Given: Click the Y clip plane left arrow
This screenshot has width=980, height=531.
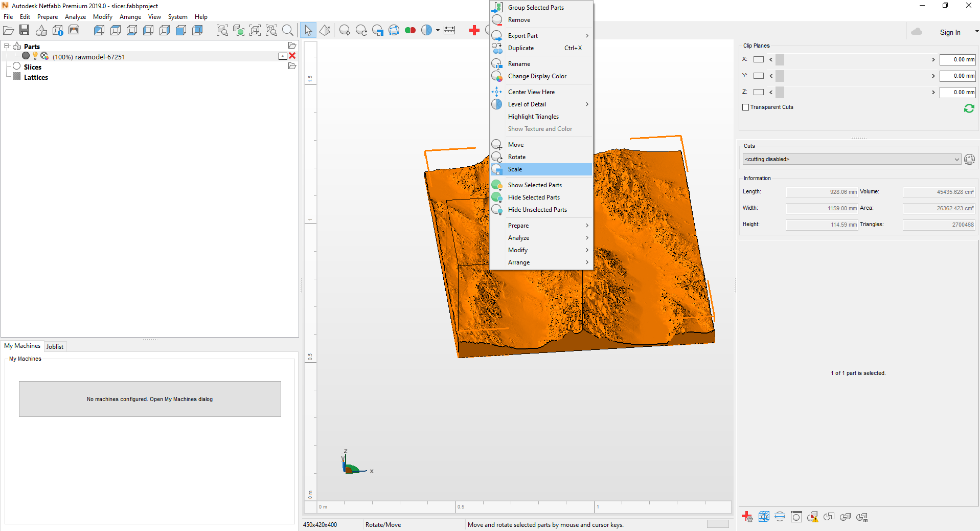Looking at the screenshot, I should pyautogui.click(x=771, y=76).
